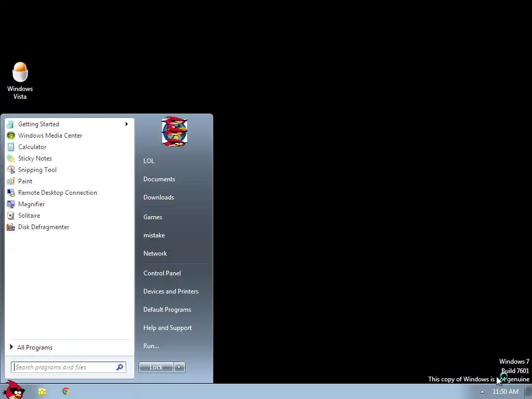Viewport: 532px width, 399px height.
Task: Click the Angry Birds user account picture
Action: [x=175, y=131]
